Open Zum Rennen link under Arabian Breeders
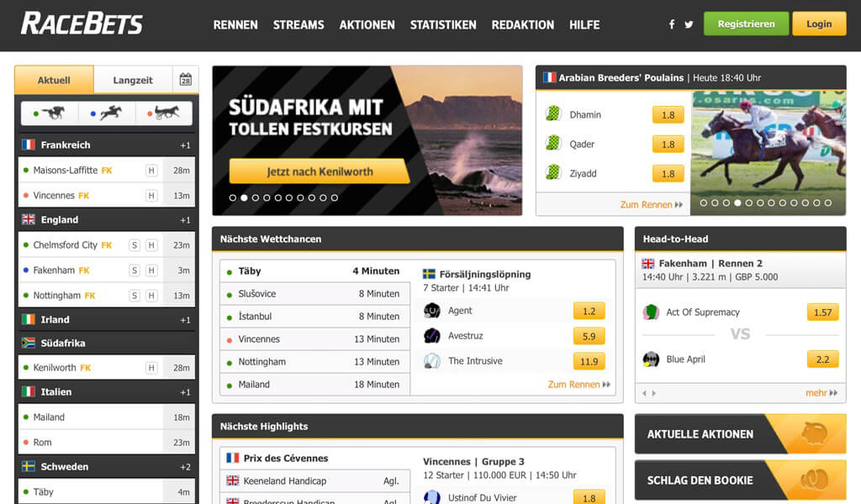The width and height of the screenshot is (861, 504). click(x=652, y=205)
